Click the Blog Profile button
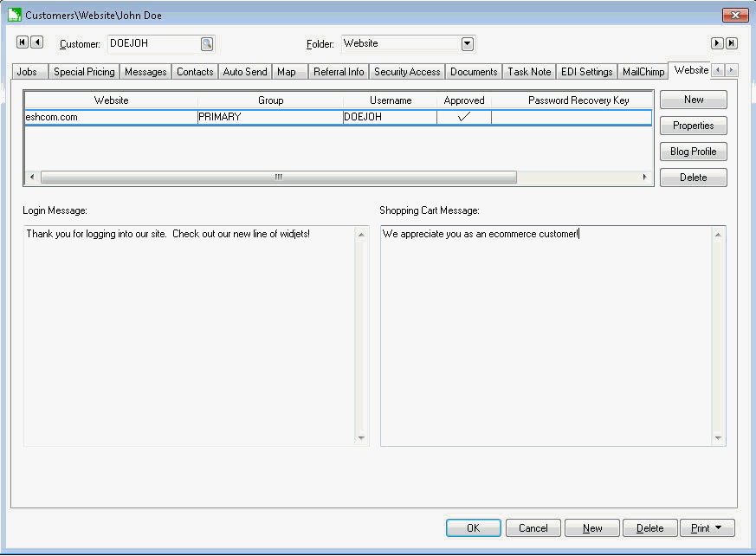Viewport: 756px width, 556px height. point(693,152)
